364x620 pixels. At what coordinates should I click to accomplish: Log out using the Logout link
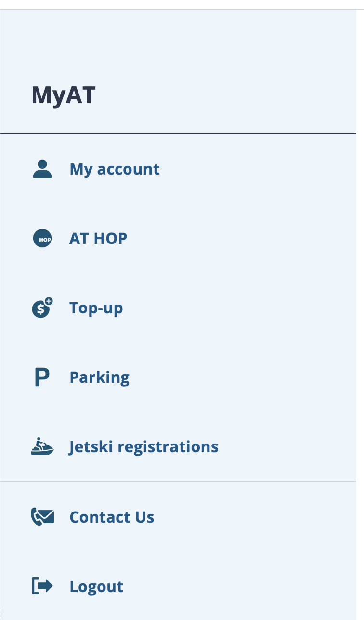point(96,586)
